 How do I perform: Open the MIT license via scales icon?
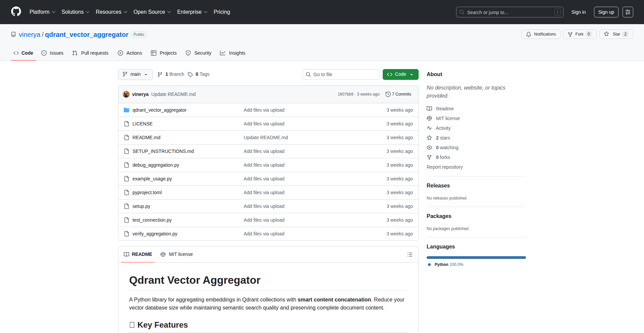429,118
